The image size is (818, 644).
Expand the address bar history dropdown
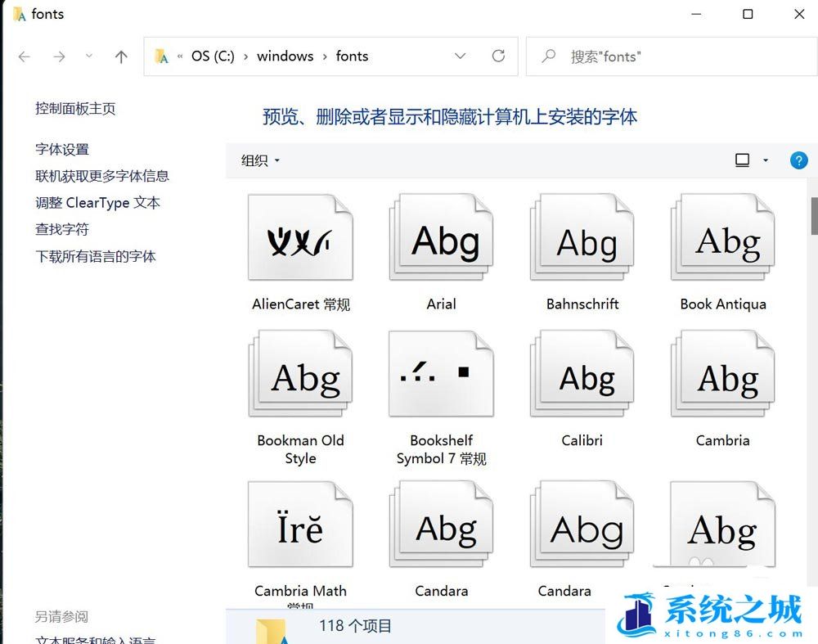[x=461, y=56]
